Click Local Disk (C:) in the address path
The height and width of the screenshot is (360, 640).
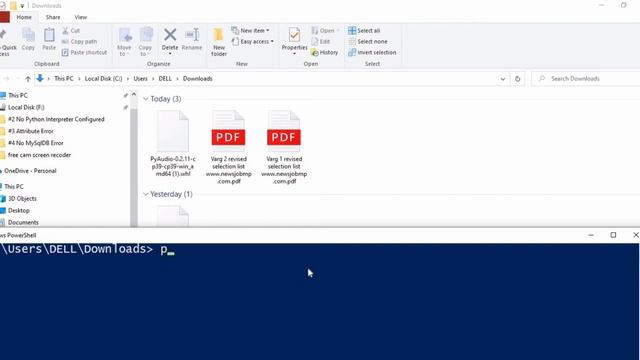[103, 79]
